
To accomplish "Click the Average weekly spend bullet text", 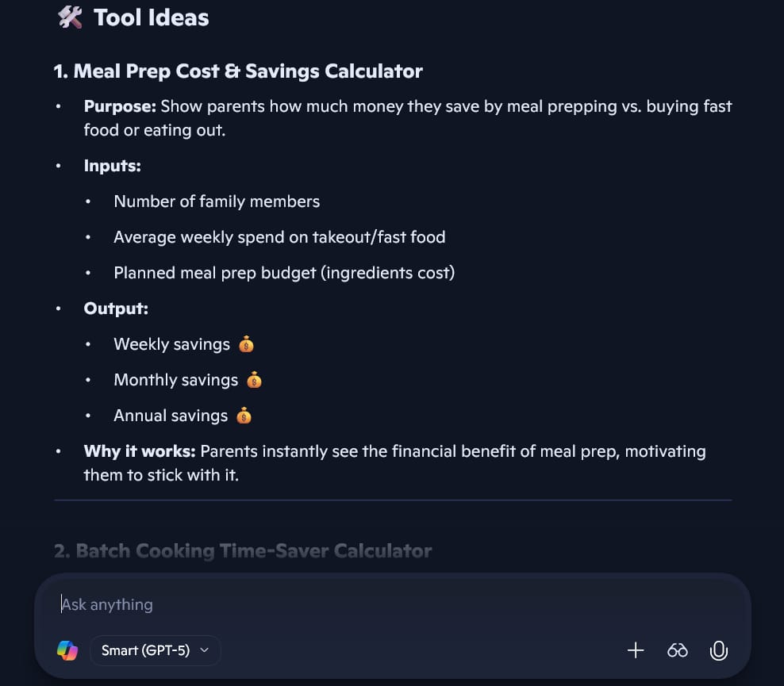I will point(279,237).
